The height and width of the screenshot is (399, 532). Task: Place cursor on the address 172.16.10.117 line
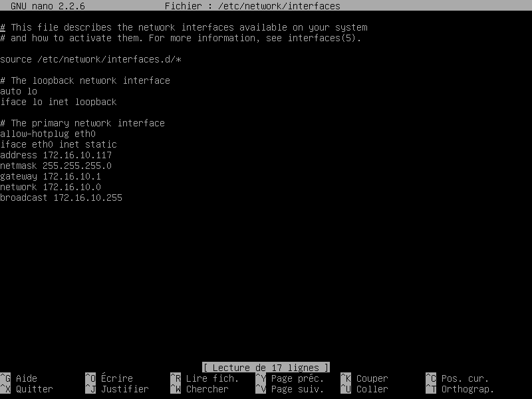(x=56, y=155)
